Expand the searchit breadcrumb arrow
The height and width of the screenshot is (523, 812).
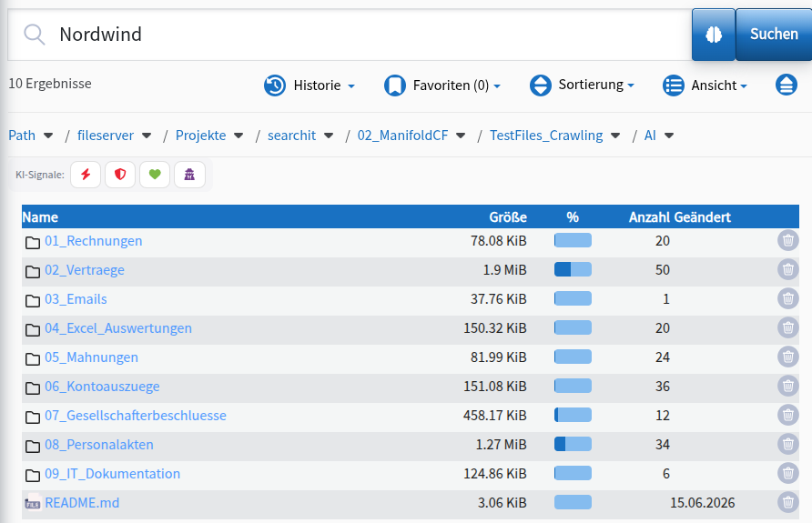tap(329, 136)
